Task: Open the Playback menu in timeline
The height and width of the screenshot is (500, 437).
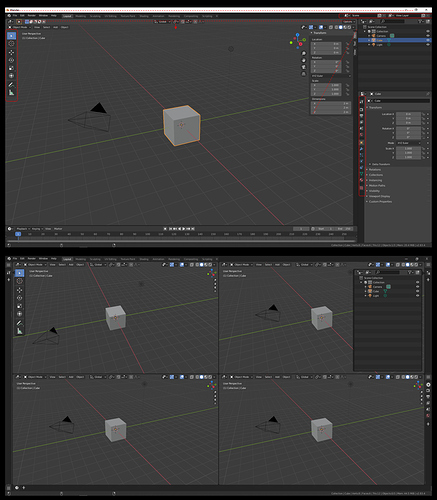Action: [x=22, y=229]
